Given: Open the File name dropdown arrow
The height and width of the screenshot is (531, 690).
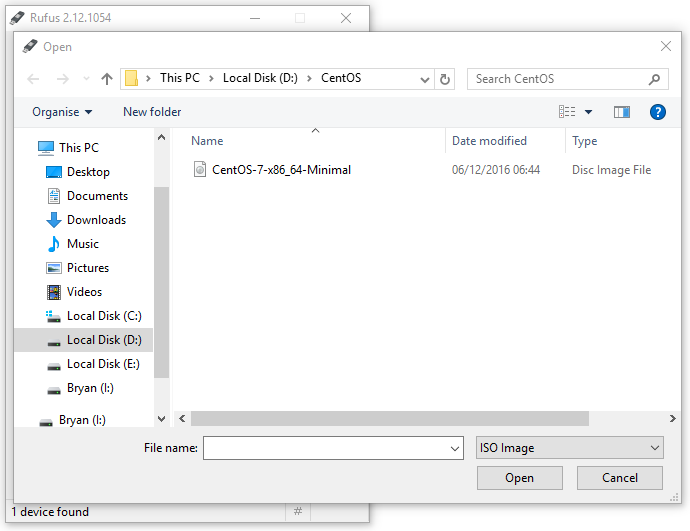Looking at the screenshot, I should [455, 448].
